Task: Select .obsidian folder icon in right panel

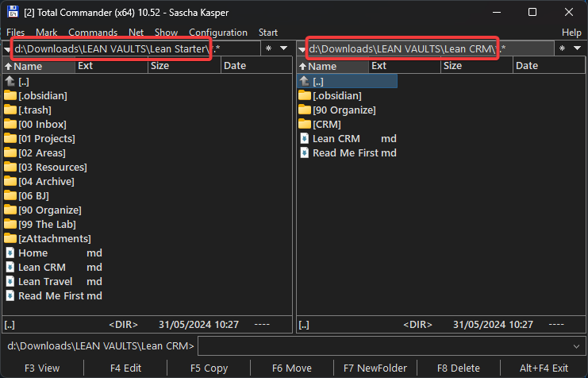Action: [305, 96]
